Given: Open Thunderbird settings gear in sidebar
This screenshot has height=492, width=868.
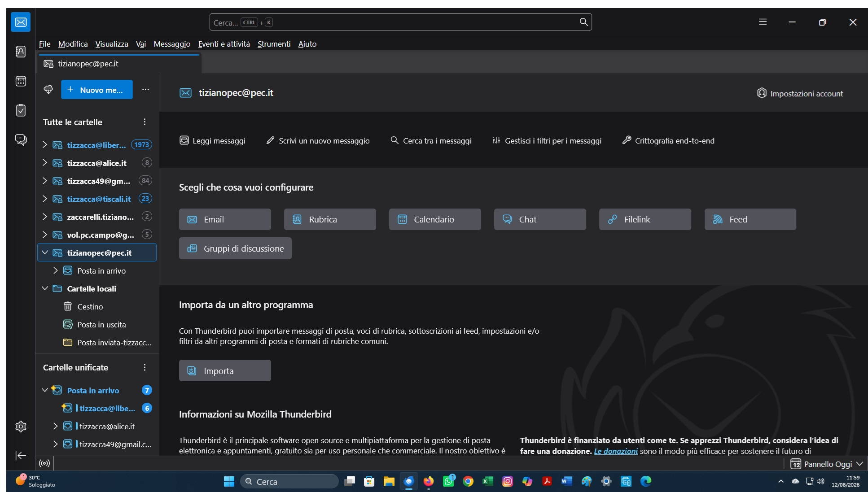Looking at the screenshot, I should point(21,426).
